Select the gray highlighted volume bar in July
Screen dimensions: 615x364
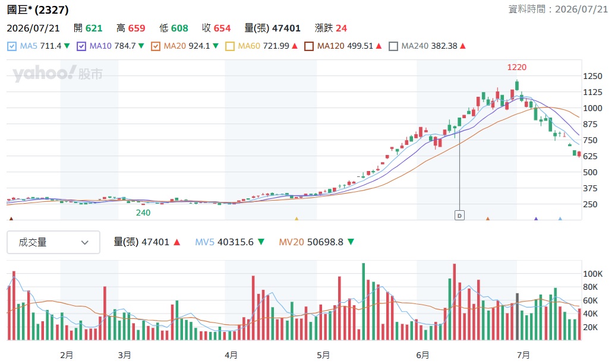[x=518, y=316]
